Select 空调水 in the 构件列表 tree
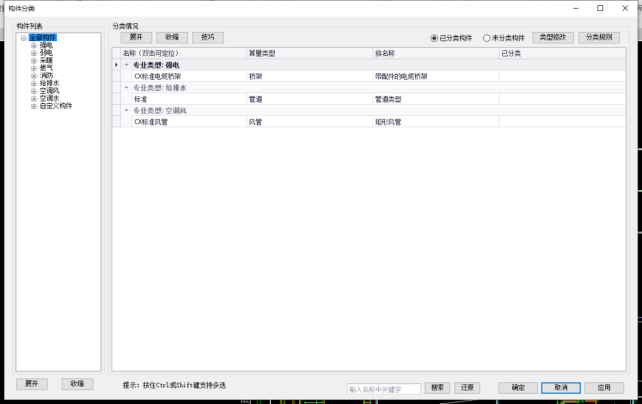The height and width of the screenshot is (404, 642). 49,97
